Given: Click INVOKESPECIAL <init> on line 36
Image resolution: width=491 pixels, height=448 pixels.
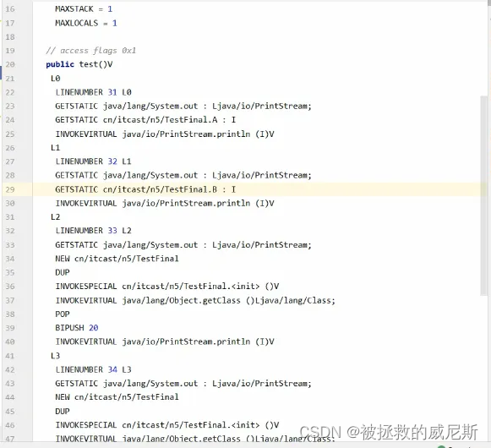Looking at the screenshot, I should [x=167, y=286].
